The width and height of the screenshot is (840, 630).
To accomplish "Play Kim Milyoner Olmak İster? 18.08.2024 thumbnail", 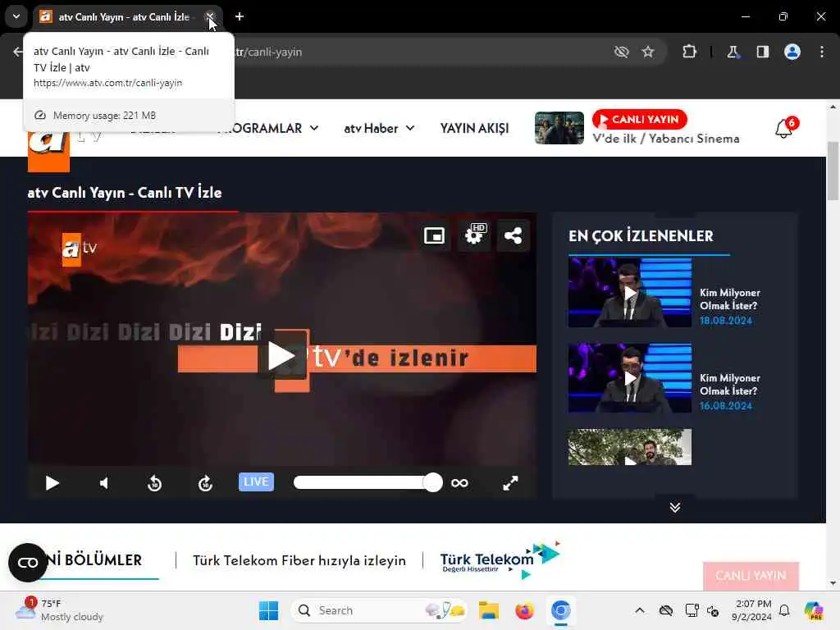I will tap(629, 293).
